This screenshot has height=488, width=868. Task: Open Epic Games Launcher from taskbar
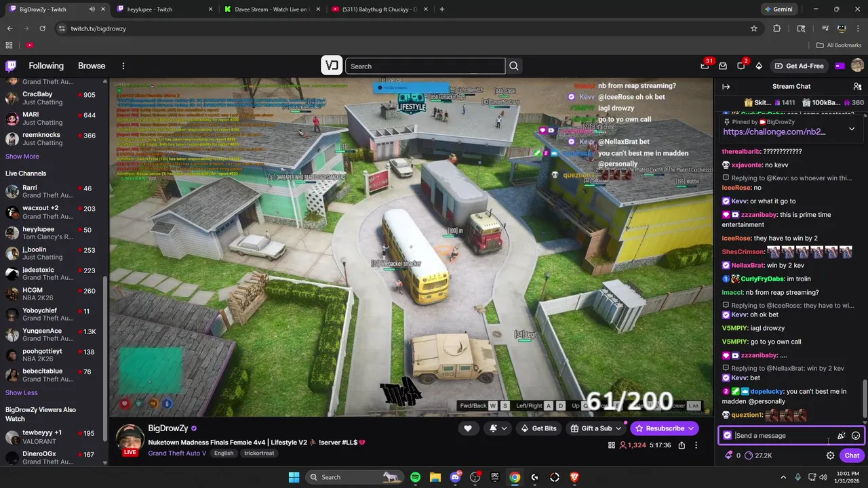[x=495, y=477]
